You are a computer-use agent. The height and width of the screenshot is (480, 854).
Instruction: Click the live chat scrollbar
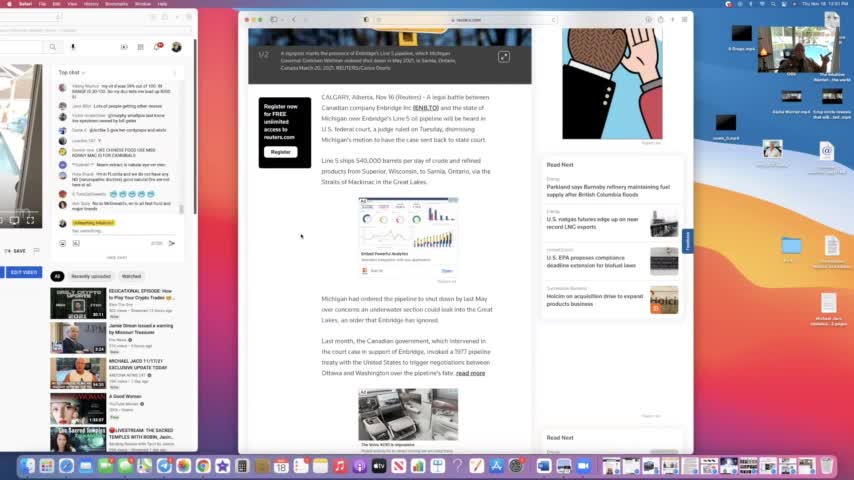tap(181, 209)
